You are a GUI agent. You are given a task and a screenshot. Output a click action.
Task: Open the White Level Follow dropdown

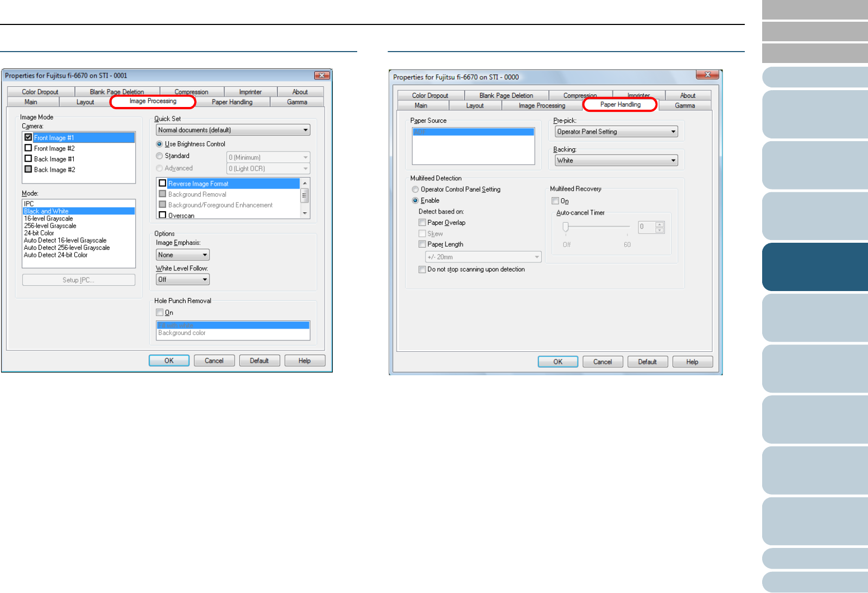[x=182, y=280]
